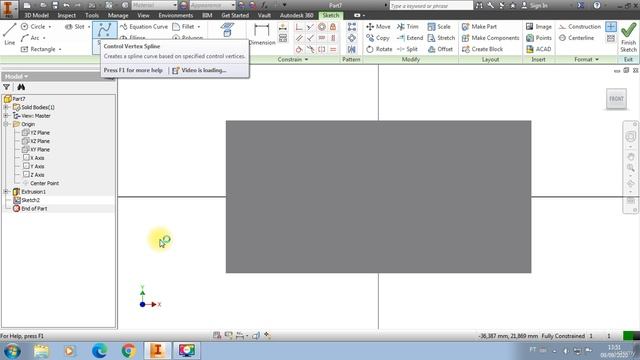Select the Scale tool
Viewport: 640px width, 360px height.
[x=439, y=27]
